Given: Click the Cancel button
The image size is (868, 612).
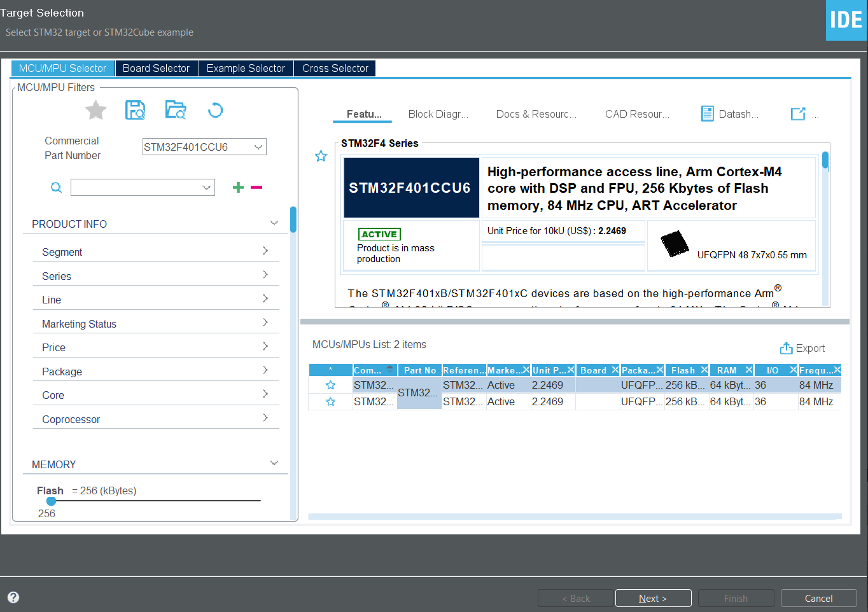Looking at the screenshot, I should (x=818, y=598).
